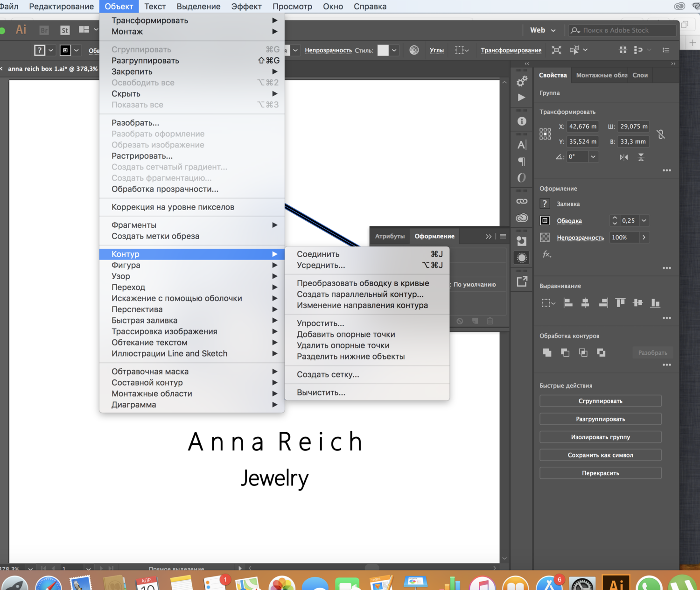This screenshot has width=700, height=590.
Task: Open the Libraries Creative Cloud panel icon
Action: (522, 218)
